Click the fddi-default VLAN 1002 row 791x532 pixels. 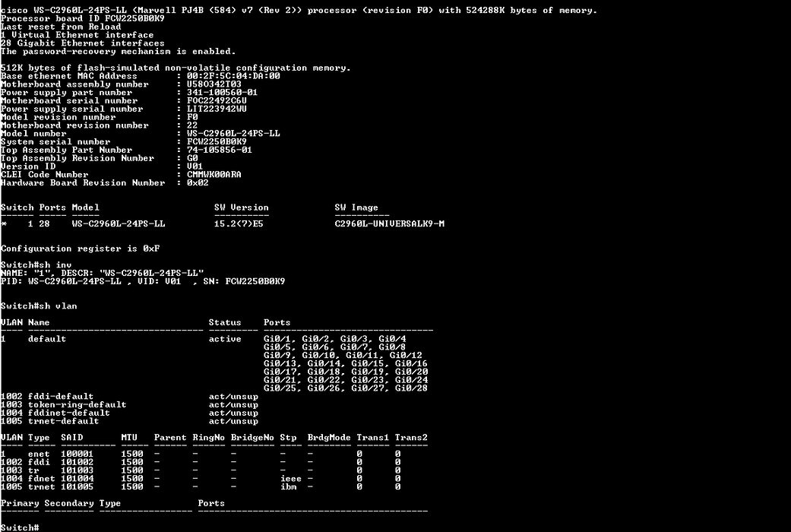pyautogui.click(x=129, y=396)
